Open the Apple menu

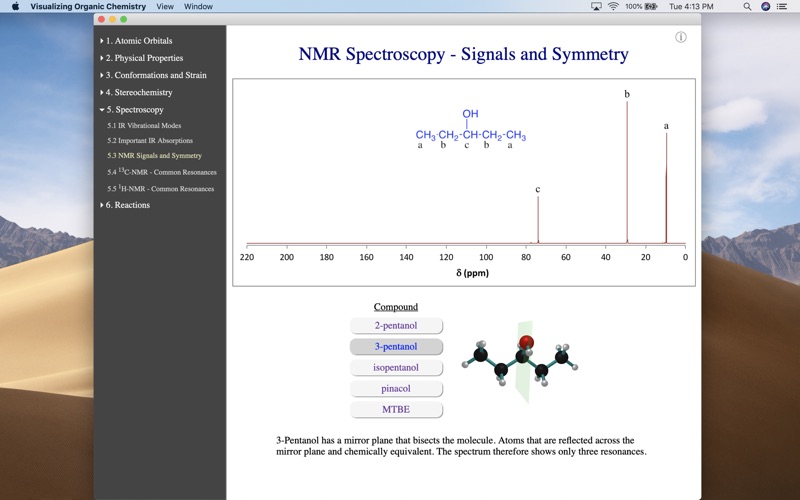[15, 6]
